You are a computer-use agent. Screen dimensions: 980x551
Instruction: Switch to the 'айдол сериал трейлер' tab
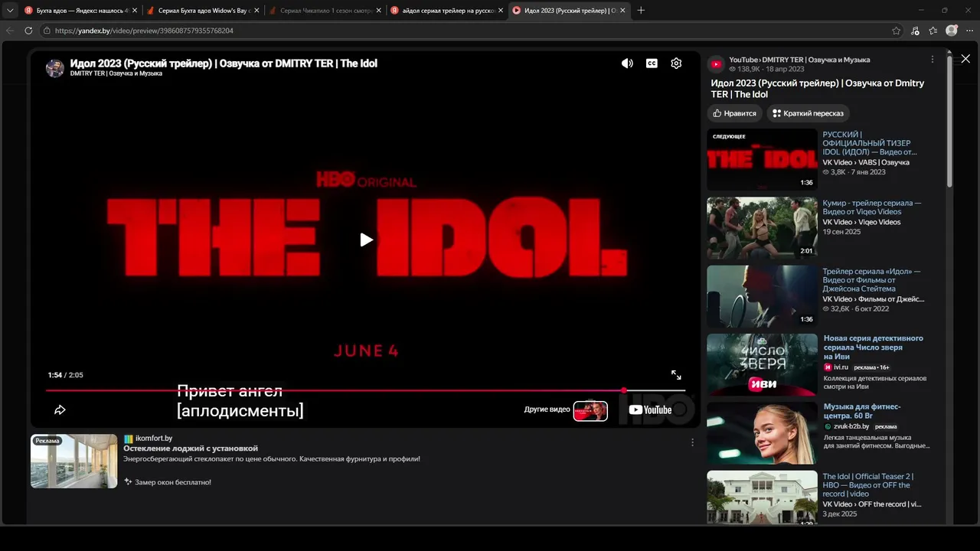coord(447,11)
